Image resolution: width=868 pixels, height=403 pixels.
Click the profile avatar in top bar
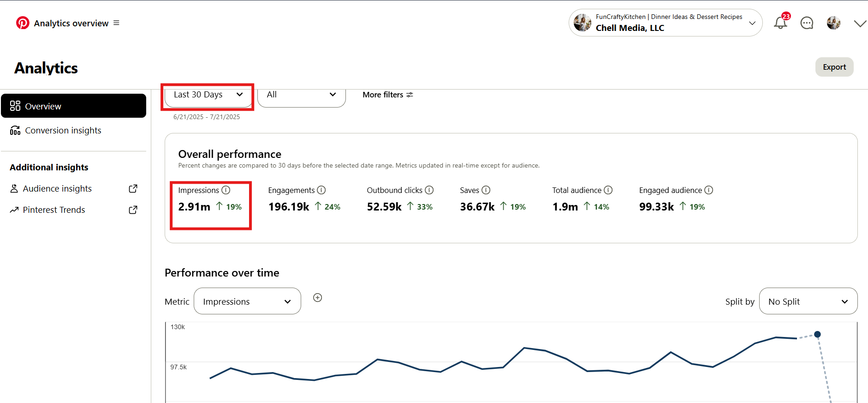tap(833, 23)
